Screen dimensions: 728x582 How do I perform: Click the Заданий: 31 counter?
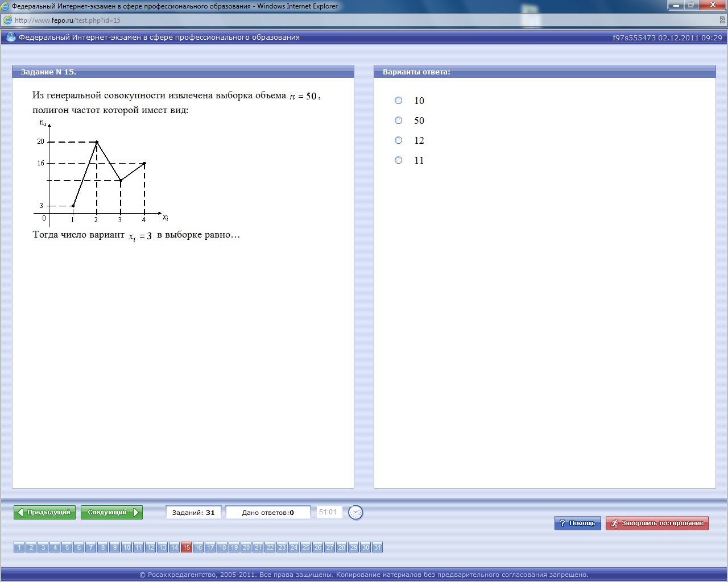click(x=194, y=512)
